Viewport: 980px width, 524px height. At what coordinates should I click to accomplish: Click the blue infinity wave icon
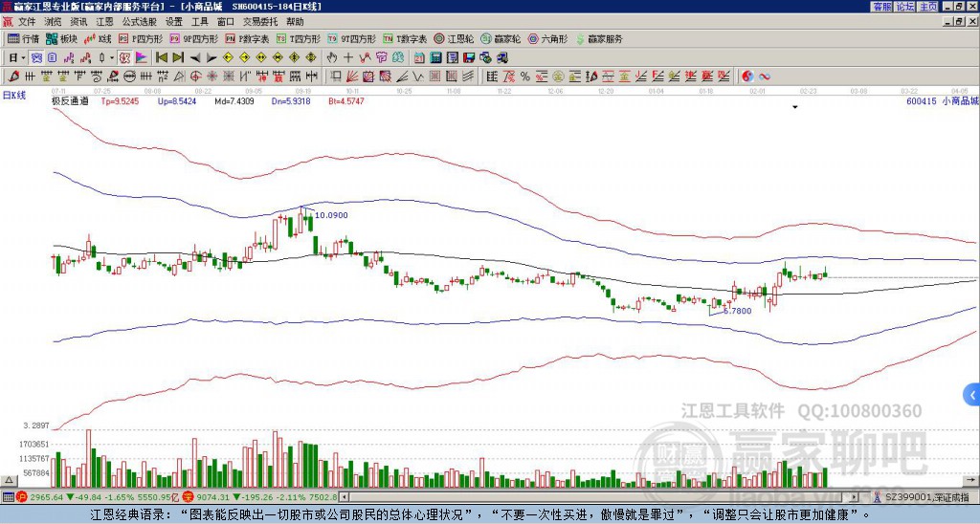[764, 76]
